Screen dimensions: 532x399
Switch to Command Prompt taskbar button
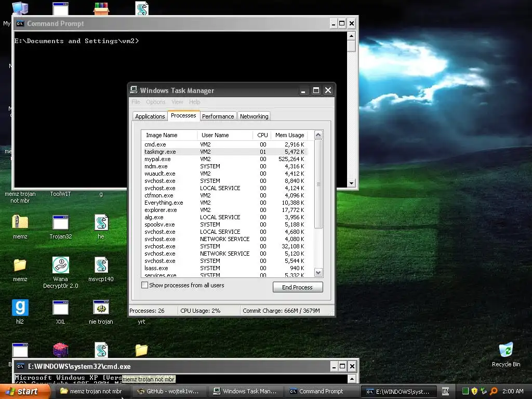click(321, 391)
